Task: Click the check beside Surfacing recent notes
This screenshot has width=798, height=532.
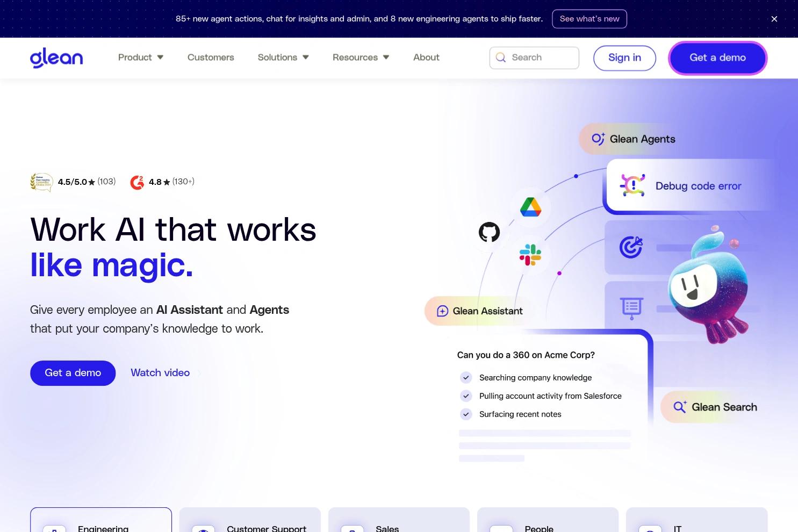Action: 466,414
